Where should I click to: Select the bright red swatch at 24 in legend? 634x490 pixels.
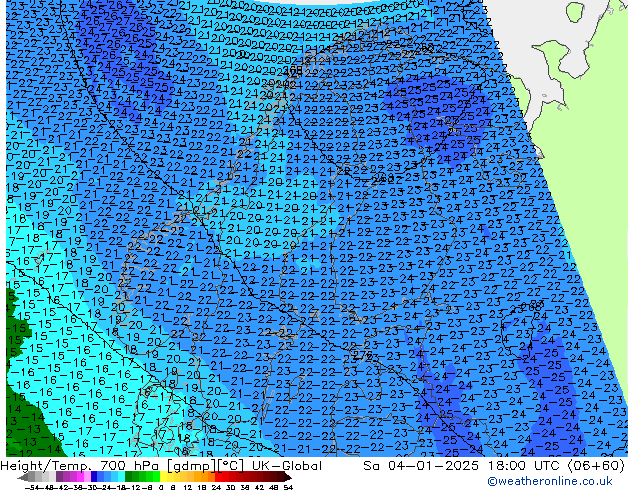point(218,478)
